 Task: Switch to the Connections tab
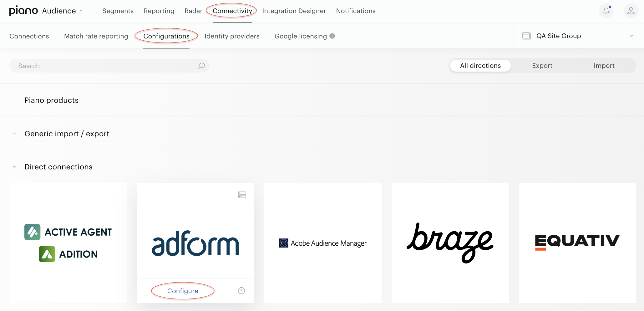click(x=29, y=36)
